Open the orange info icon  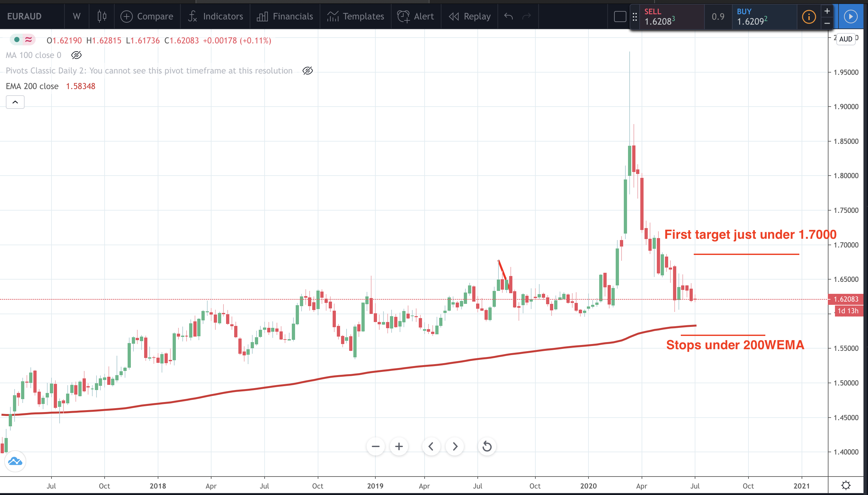(809, 17)
